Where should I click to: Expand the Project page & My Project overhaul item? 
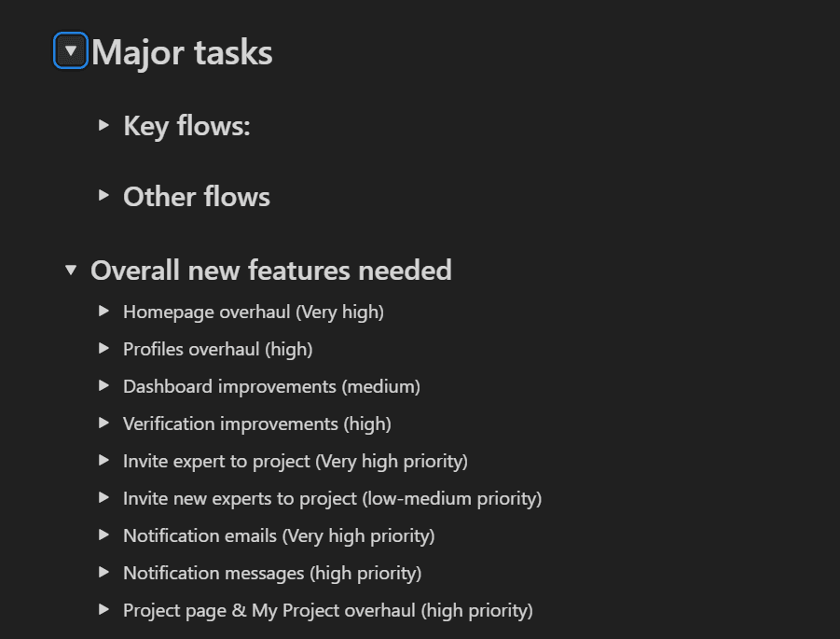coord(103,609)
